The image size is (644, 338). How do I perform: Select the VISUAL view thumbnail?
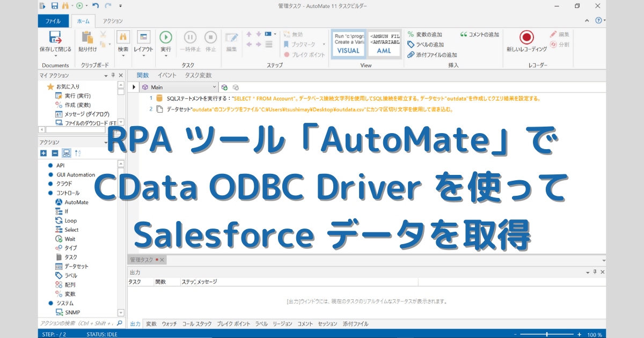pos(348,43)
